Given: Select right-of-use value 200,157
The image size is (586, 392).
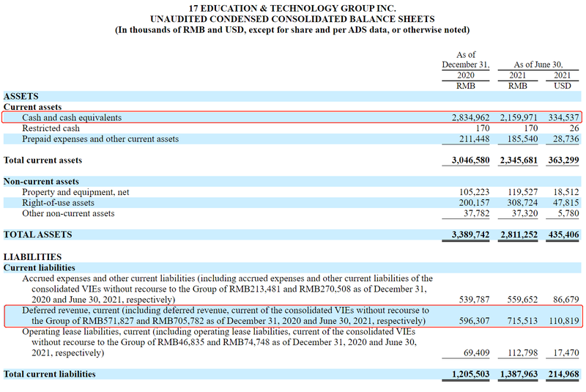Looking at the screenshot, I should (474, 203).
